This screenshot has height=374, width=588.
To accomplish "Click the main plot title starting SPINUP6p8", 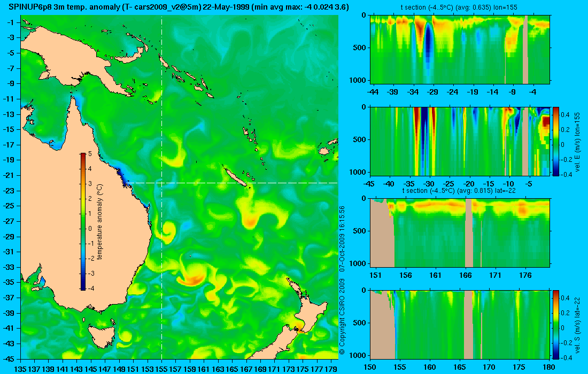I will (x=179, y=7).
